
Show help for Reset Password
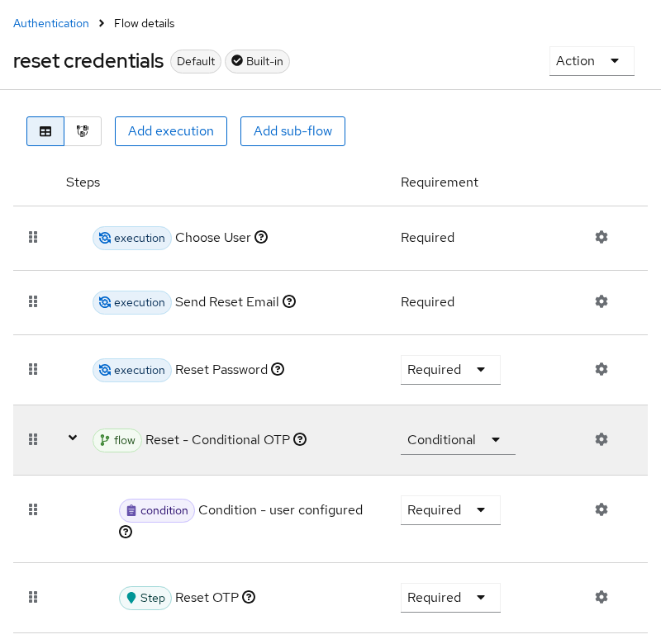(278, 369)
